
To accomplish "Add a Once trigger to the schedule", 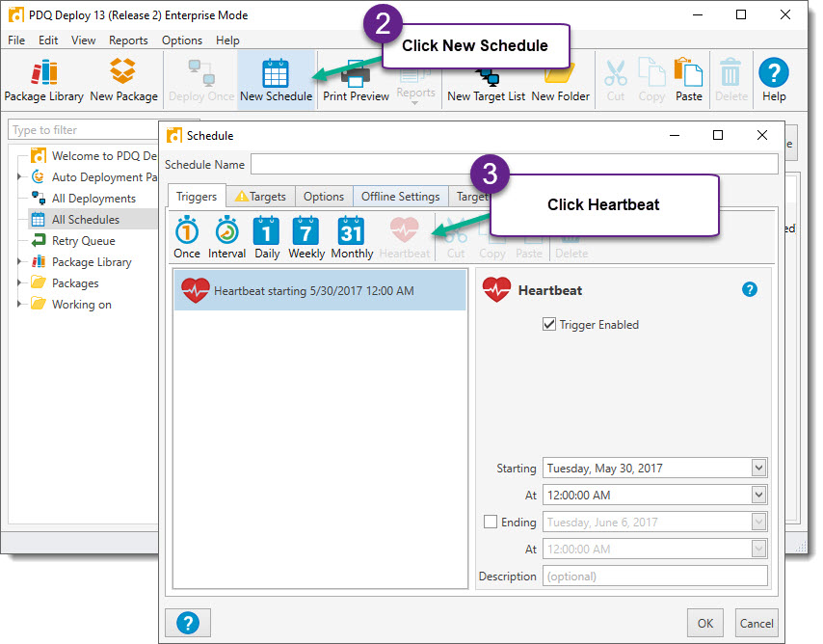I will 187,236.
